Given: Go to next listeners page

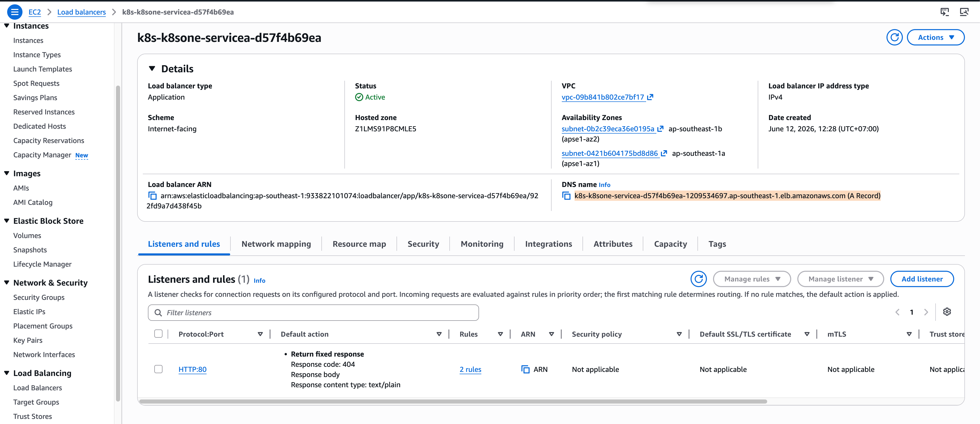Looking at the screenshot, I should (926, 312).
